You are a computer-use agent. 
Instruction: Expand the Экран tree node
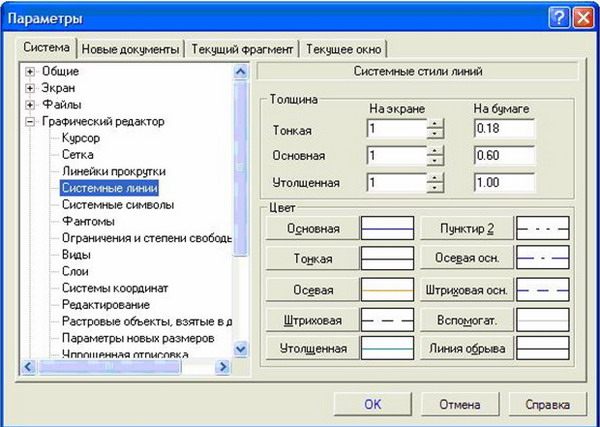coord(31,88)
